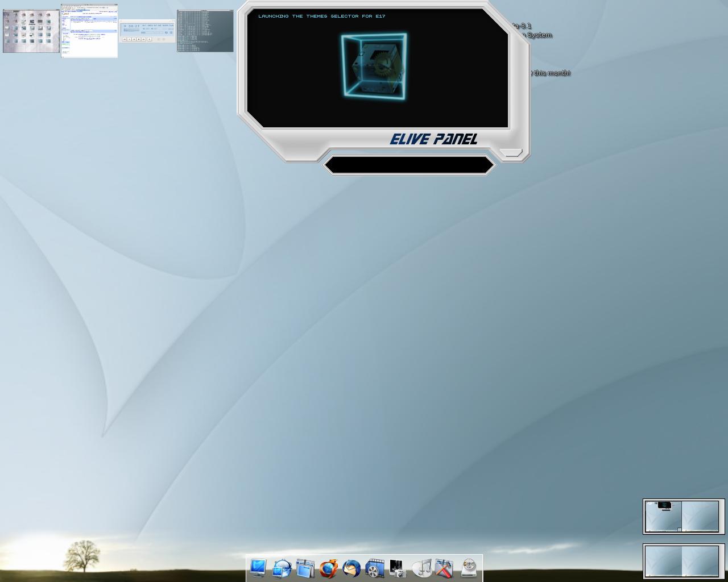This screenshot has height=582, width=728.
Task: Launch the music note player dock icon
Action: click(x=421, y=568)
